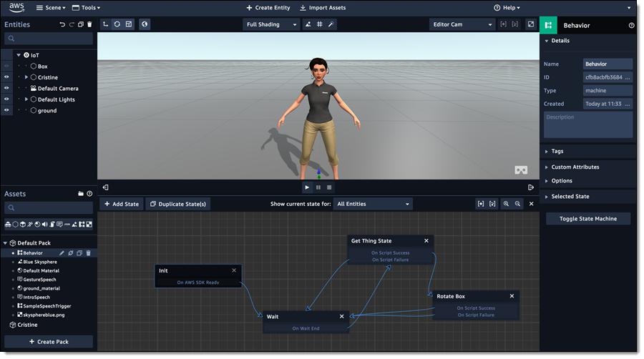Click the VR headset icon in viewport
The height and width of the screenshot is (359, 644).
521,170
